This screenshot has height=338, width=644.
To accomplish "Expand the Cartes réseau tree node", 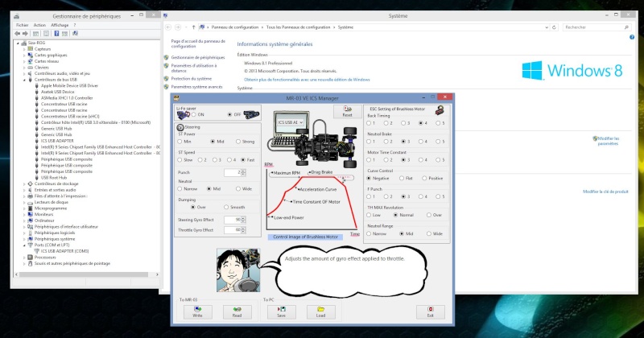I will [24, 61].
